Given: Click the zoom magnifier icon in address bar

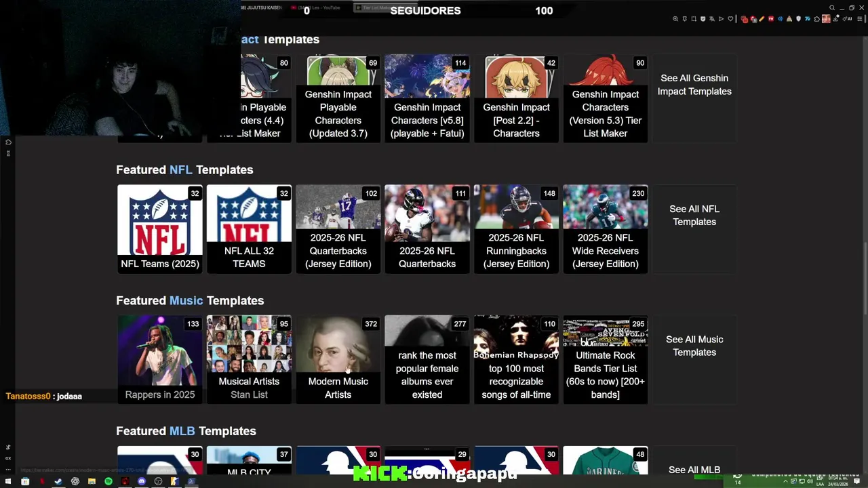Looking at the screenshot, I should [x=675, y=19].
